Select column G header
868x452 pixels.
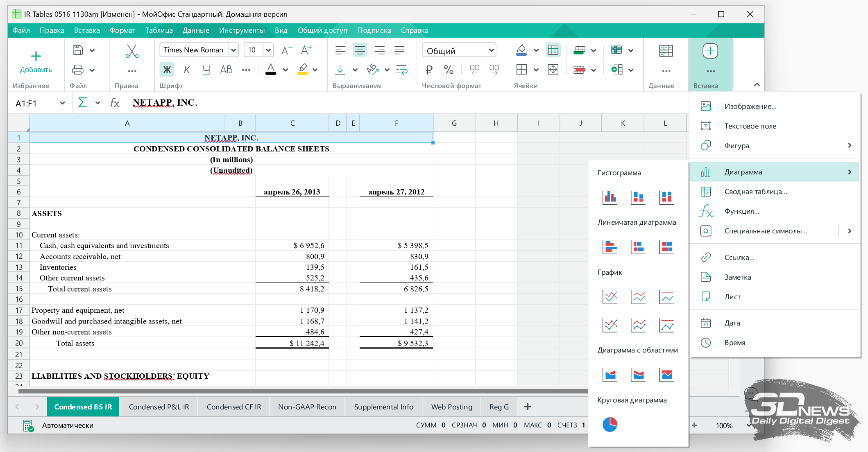point(454,123)
